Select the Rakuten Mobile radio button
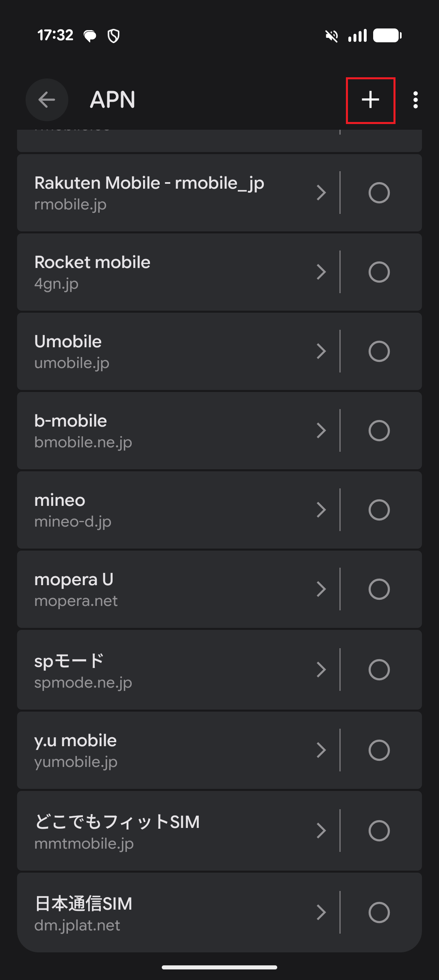Image resolution: width=439 pixels, height=980 pixels. 379,193
